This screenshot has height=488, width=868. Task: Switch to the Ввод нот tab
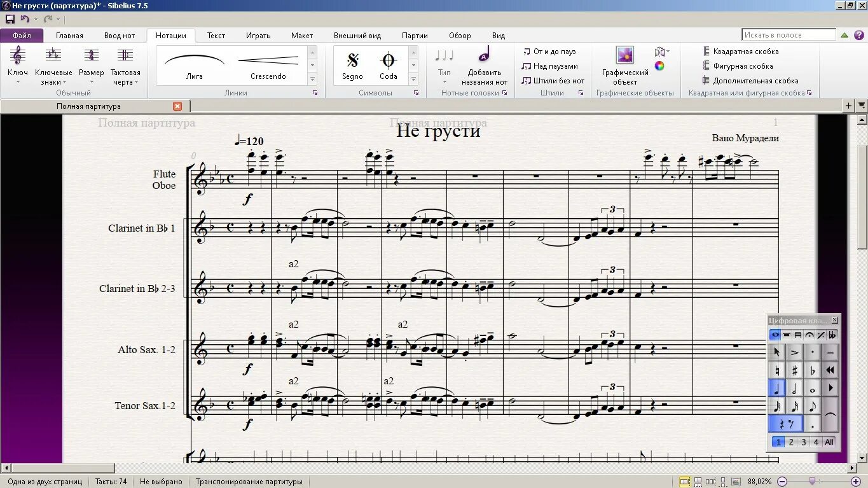(x=120, y=36)
